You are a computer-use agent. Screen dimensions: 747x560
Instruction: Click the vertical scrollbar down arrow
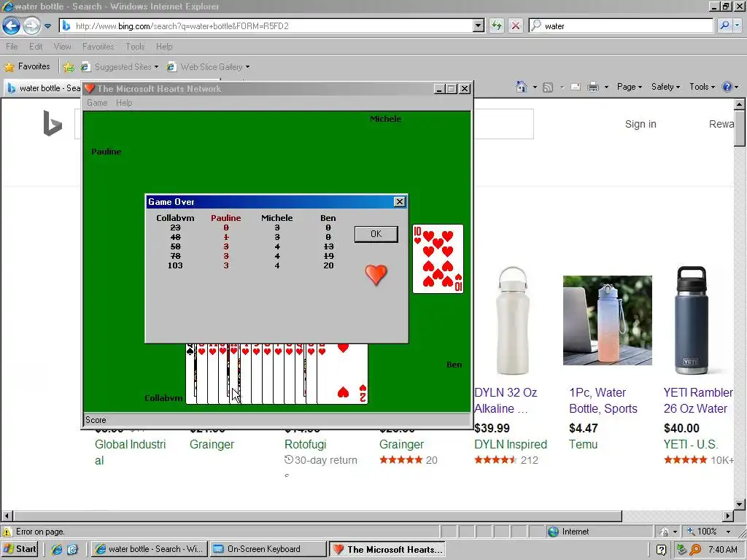pos(739,504)
